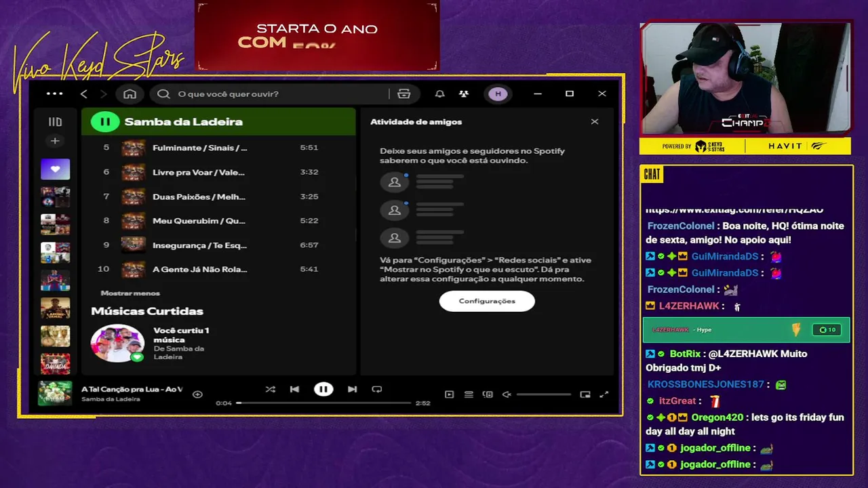Adjust the volume slider

[544, 394]
